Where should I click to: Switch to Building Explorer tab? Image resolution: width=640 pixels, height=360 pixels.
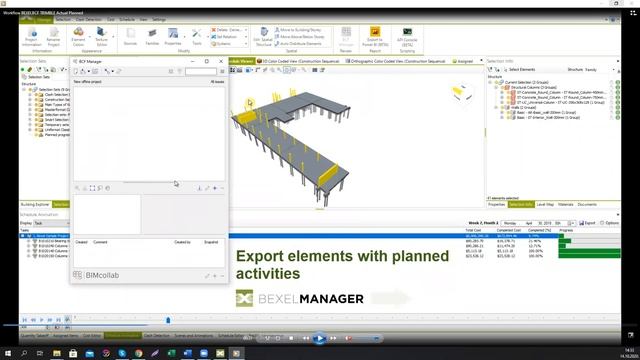35,204
